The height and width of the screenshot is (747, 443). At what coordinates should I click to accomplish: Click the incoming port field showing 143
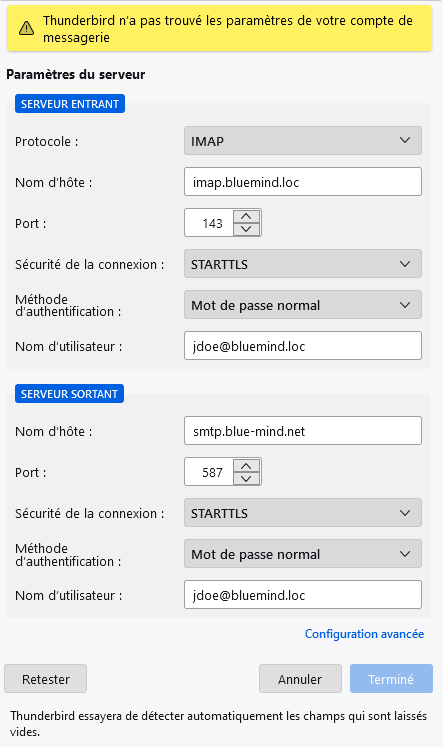209,222
